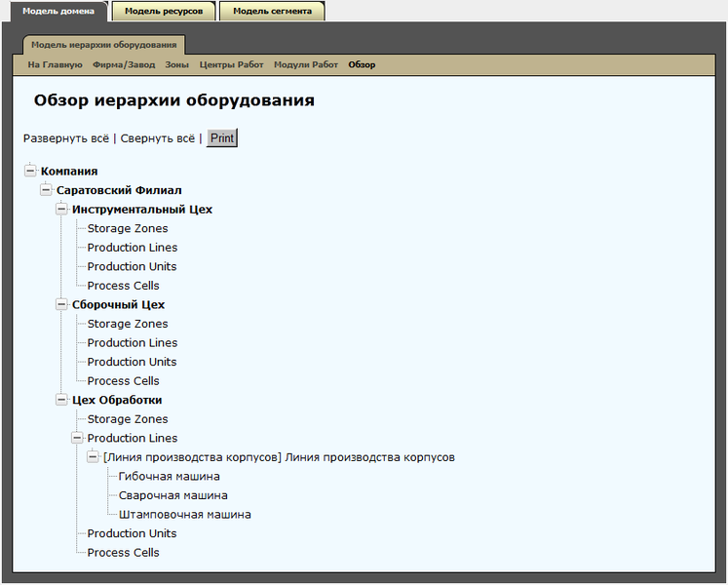Collapse the Линия производства корпусов node
The height and width of the screenshot is (585, 728).
click(x=93, y=456)
